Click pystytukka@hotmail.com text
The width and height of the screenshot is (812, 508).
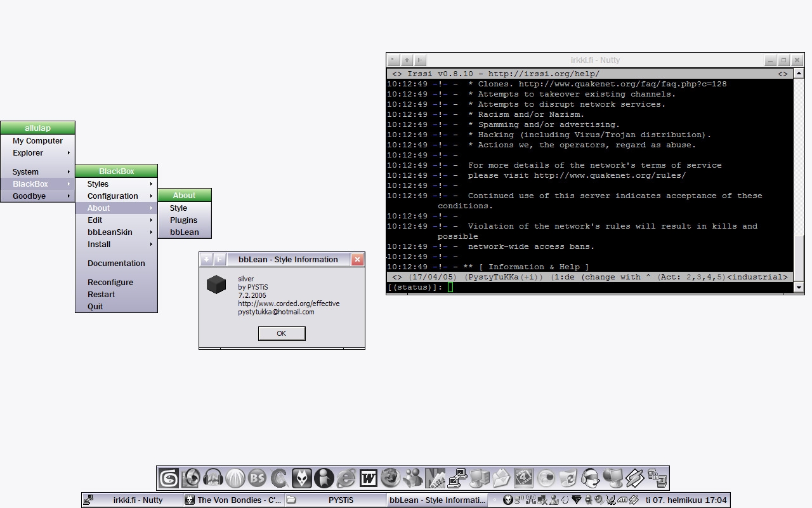click(276, 312)
